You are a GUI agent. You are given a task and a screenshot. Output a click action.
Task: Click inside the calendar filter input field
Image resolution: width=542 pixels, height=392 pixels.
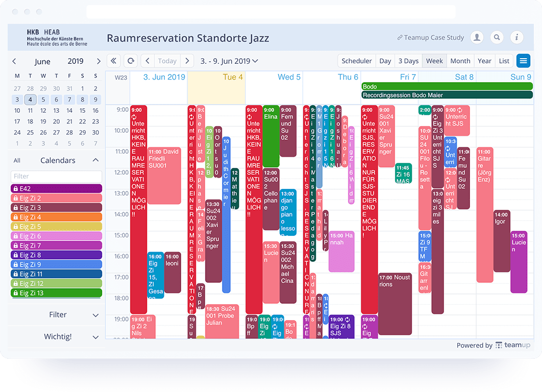coord(56,176)
